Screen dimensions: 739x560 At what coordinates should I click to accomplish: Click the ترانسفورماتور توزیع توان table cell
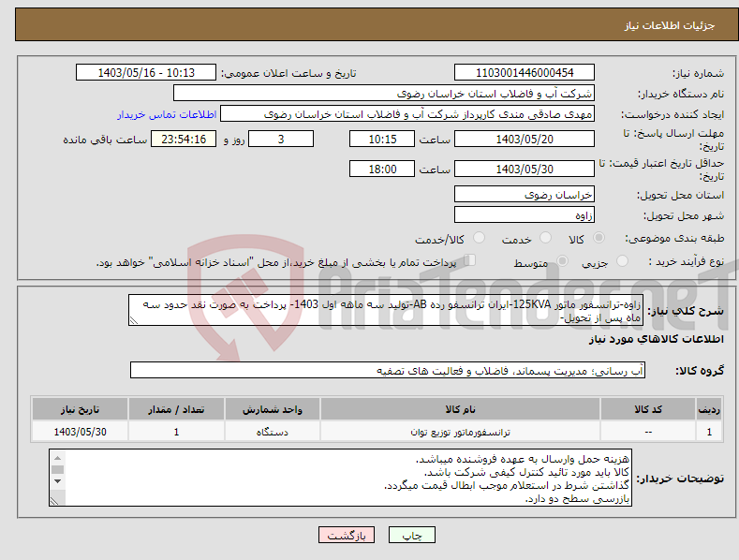click(x=460, y=432)
